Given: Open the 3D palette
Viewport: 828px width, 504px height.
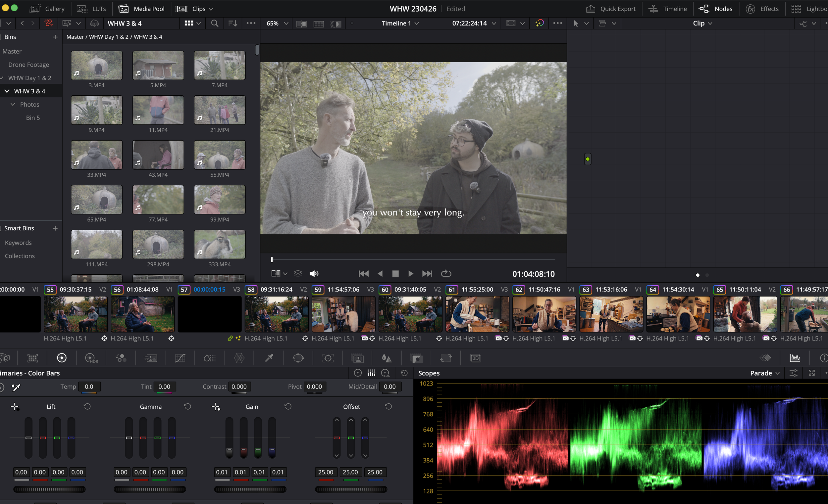Looking at the screenshot, I should [x=476, y=358].
